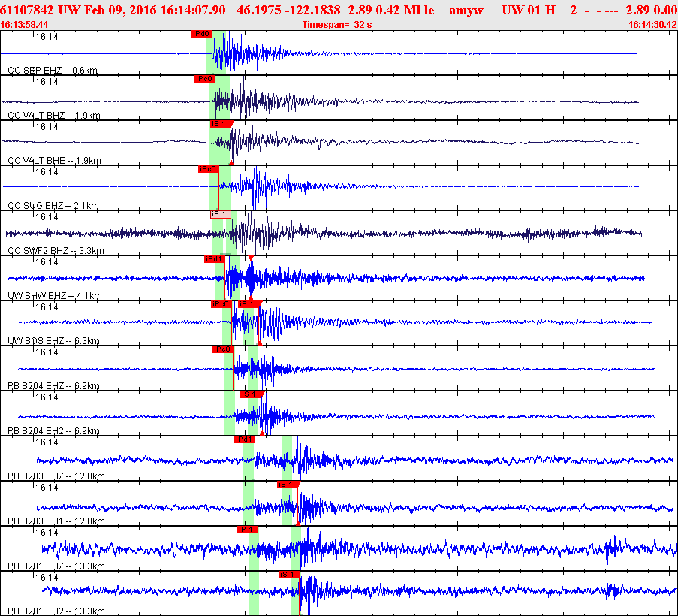Select the iPd1 pick flag on B203 EHZ
This screenshot has width=678, height=616.
point(244,439)
